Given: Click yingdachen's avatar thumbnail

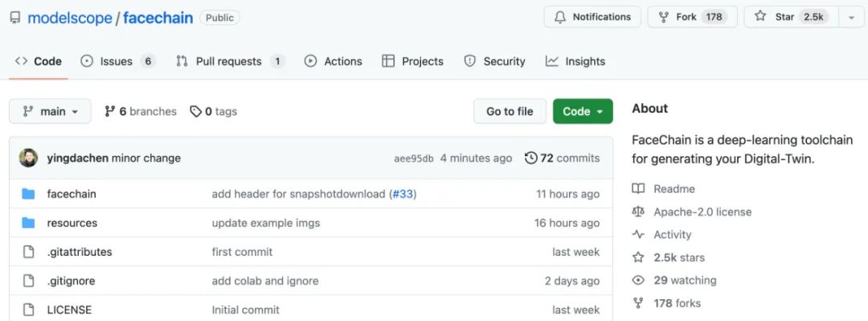Looking at the screenshot, I should 28,158.
